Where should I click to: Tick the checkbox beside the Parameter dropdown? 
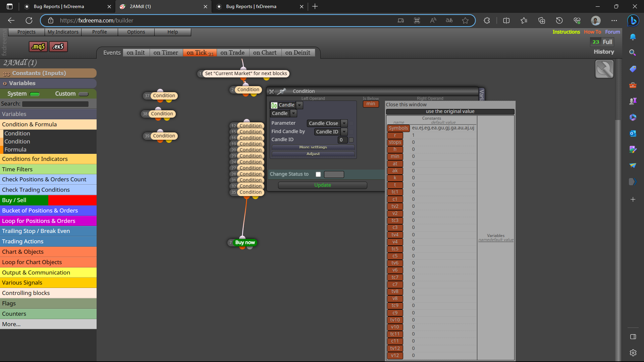click(351, 123)
